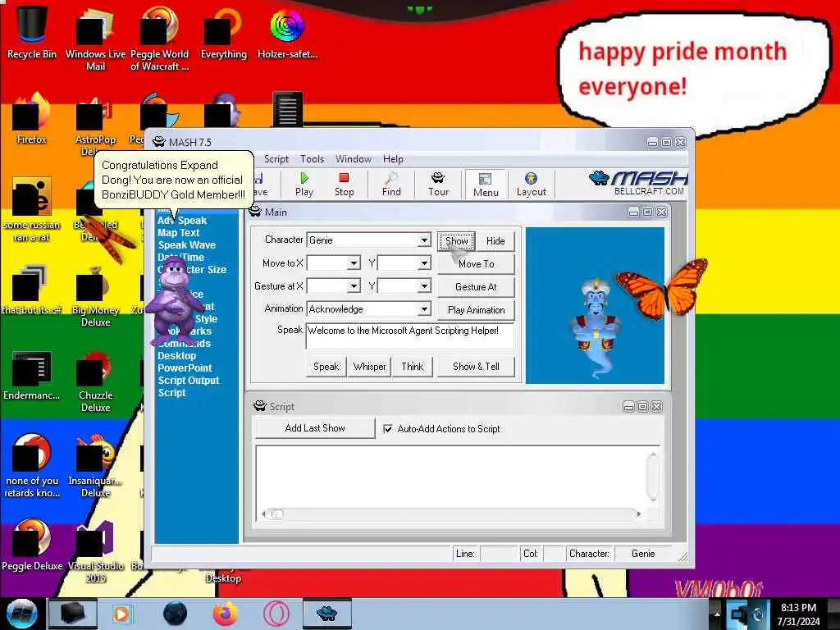Viewport: 840px width, 630px height.
Task: Open Visual Studio 2015 desktop icon
Action: [95, 552]
